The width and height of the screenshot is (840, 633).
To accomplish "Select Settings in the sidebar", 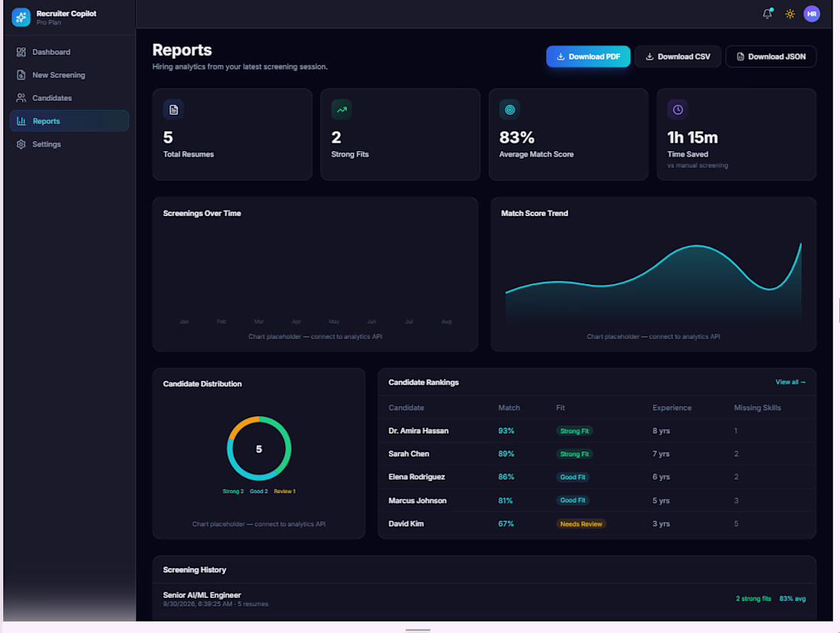I will [69, 144].
